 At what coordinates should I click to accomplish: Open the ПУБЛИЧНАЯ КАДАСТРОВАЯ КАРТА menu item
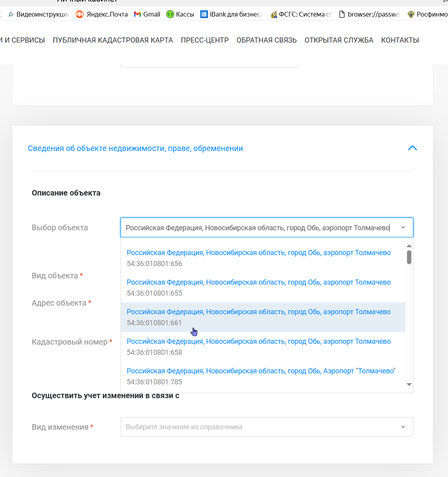[113, 40]
